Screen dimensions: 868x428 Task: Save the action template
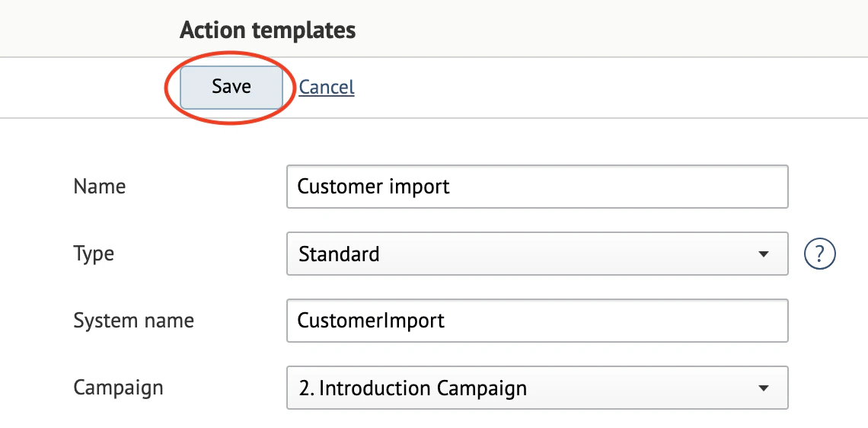pos(231,87)
